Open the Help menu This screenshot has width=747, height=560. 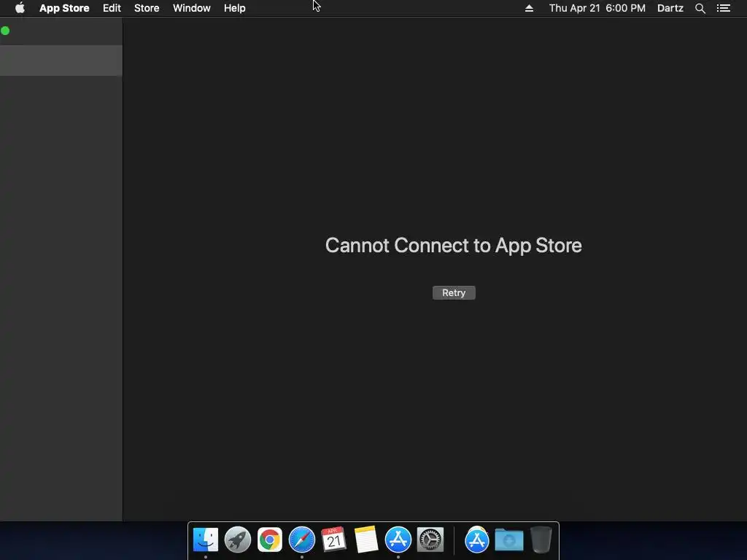(235, 8)
